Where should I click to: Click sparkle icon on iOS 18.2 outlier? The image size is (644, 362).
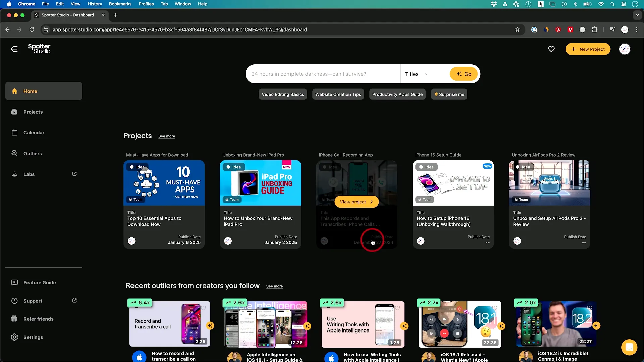(596, 325)
